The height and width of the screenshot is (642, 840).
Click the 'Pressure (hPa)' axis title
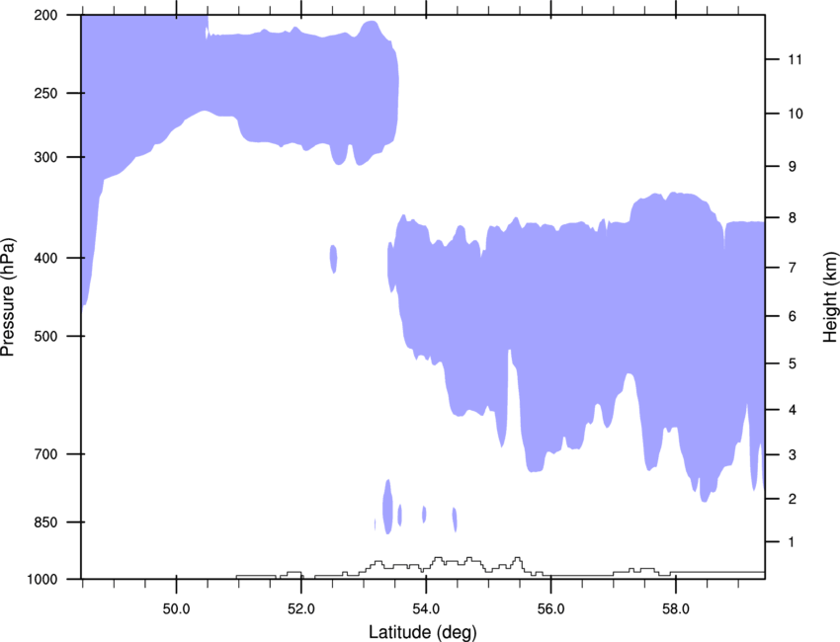coord(8,297)
